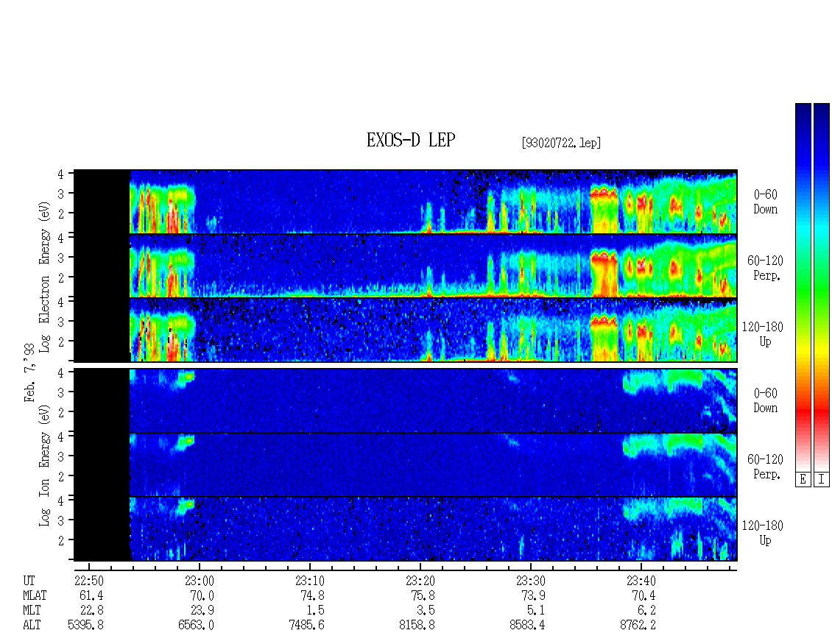Click the ion color scale bar above I

[x=822, y=287]
